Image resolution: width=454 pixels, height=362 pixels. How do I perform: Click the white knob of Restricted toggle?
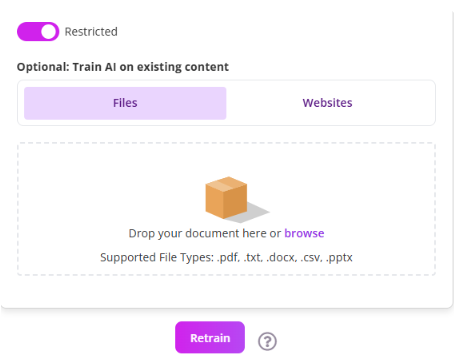coord(49,32)
